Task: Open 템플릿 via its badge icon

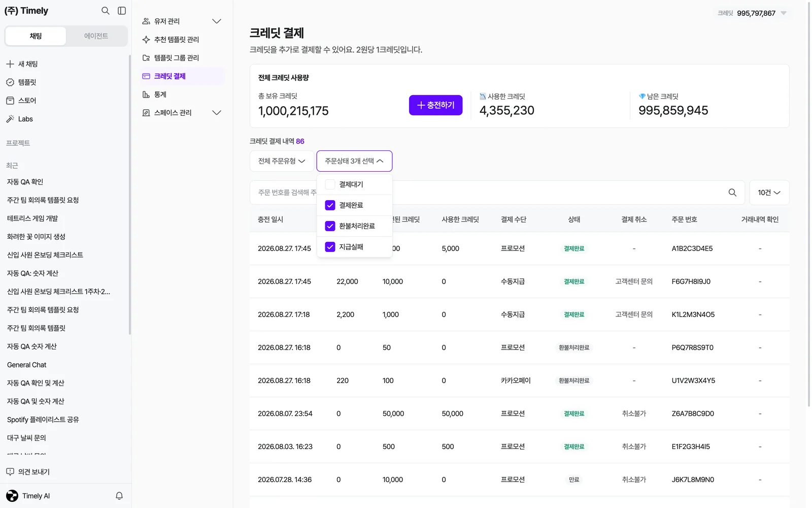Action: click(x=10, y=82)
